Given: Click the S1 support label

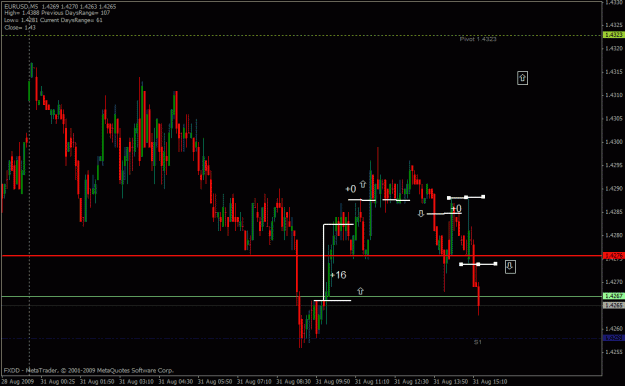Looking at the screenshot, I should [478, 342].
